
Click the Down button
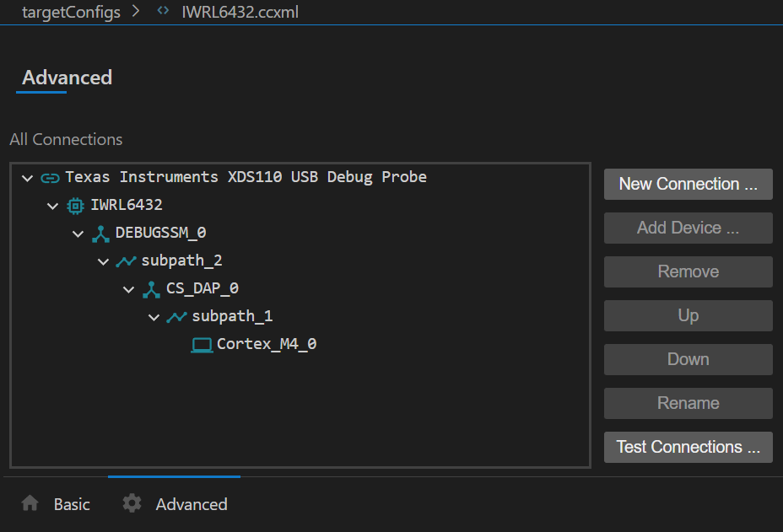pos(688,360)
